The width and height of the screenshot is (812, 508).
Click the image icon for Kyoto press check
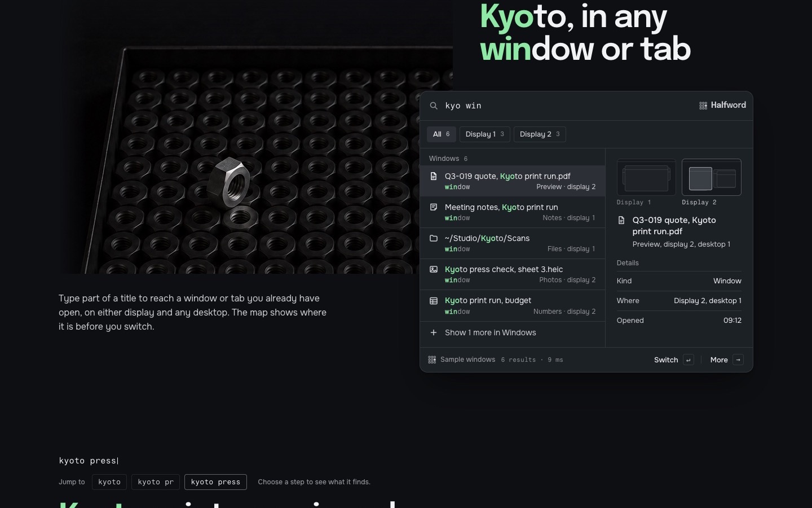tap(434, 269)
